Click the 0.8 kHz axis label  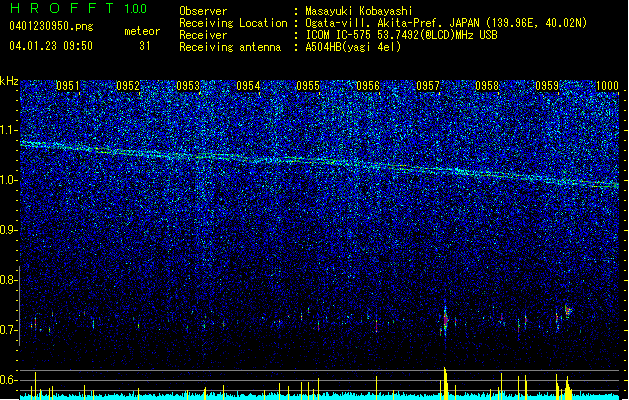point(9,280)
